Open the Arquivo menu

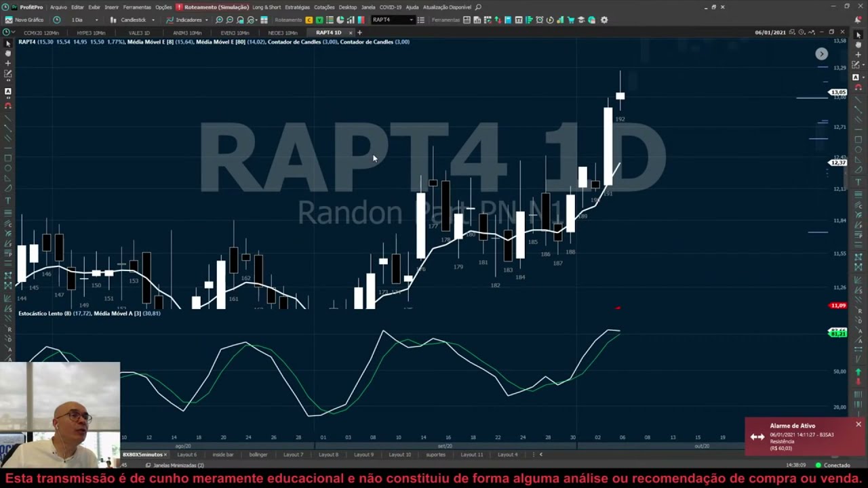(58, 7)
